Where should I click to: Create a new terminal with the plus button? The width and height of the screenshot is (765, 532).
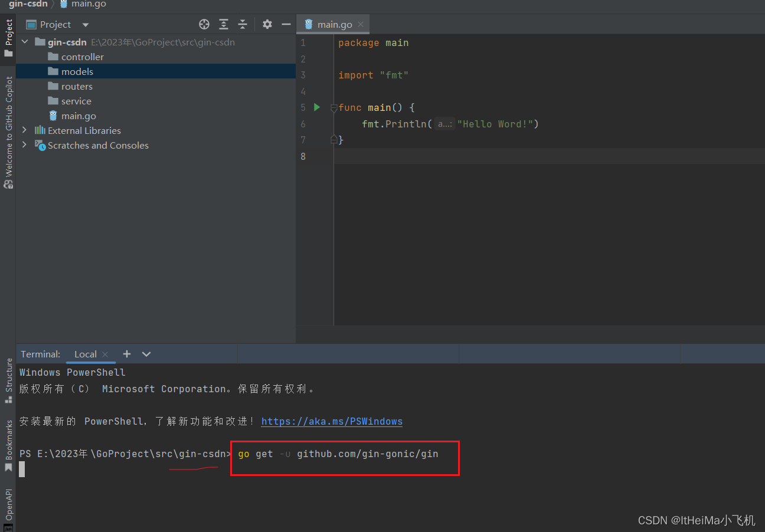(127, 354)
